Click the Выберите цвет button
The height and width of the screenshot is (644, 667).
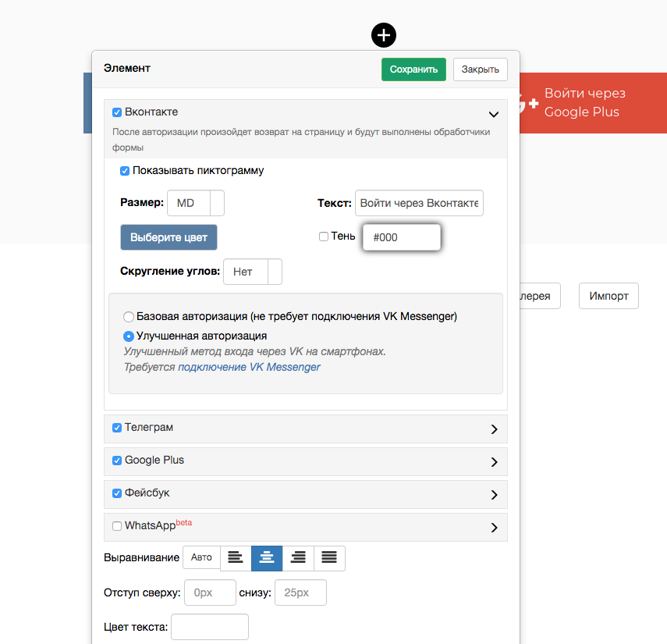(x=169, y=237)
